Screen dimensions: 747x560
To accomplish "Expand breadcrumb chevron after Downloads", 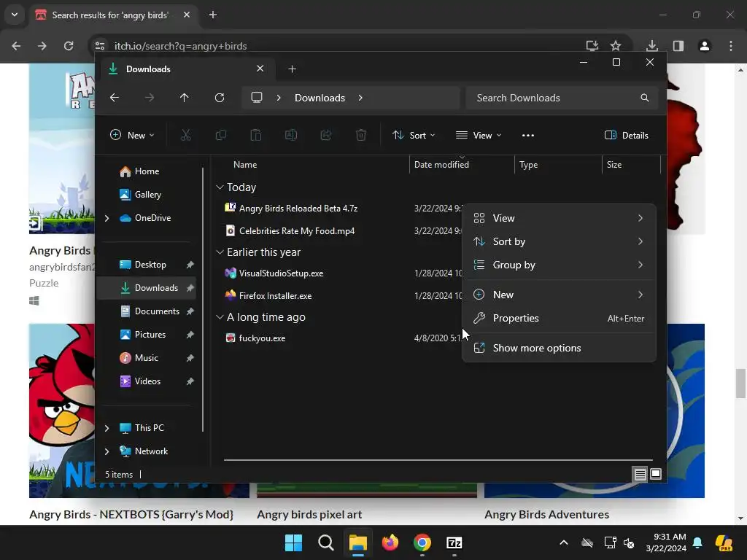I will point(360,98).
